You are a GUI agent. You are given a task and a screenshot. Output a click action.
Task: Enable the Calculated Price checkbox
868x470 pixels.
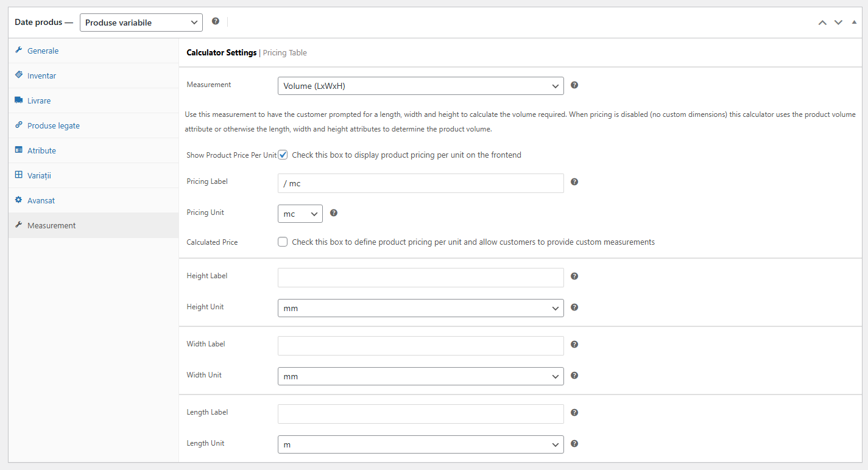point(283,242)
